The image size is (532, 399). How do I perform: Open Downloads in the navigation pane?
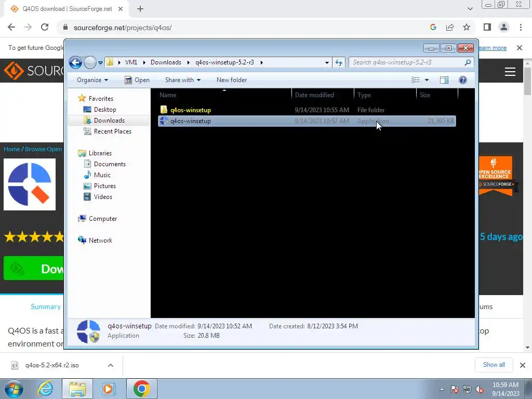[x=109, y=121]
